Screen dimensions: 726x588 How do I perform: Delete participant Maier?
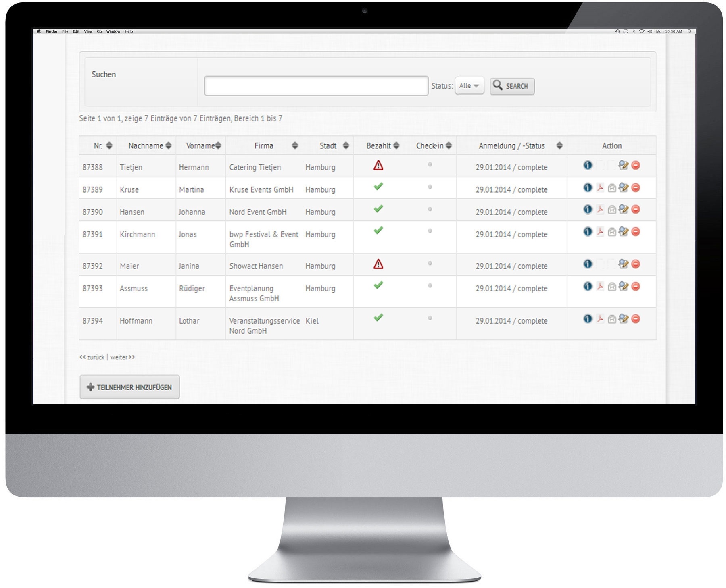636,264
